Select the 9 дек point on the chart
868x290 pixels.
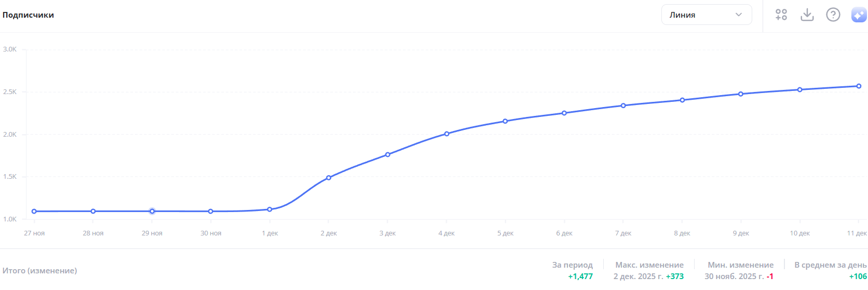pyautogui.click(x=741, y=94)
